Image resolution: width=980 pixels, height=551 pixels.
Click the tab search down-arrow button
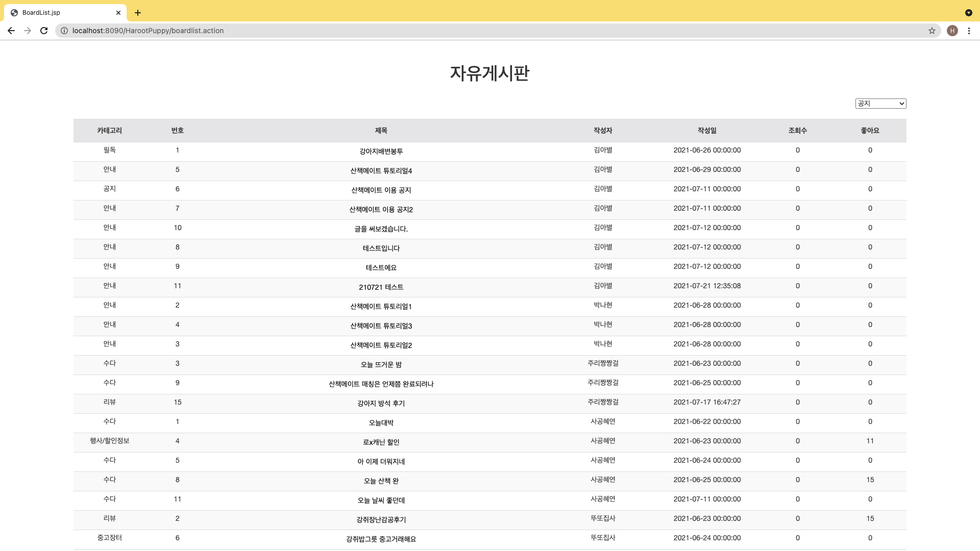coord(968,13)
